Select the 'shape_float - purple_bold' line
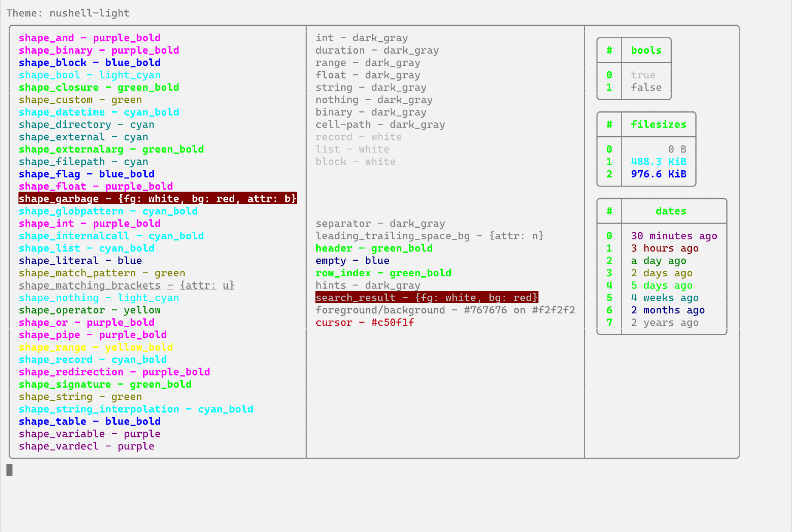The image size is (792, 532). 96,187
